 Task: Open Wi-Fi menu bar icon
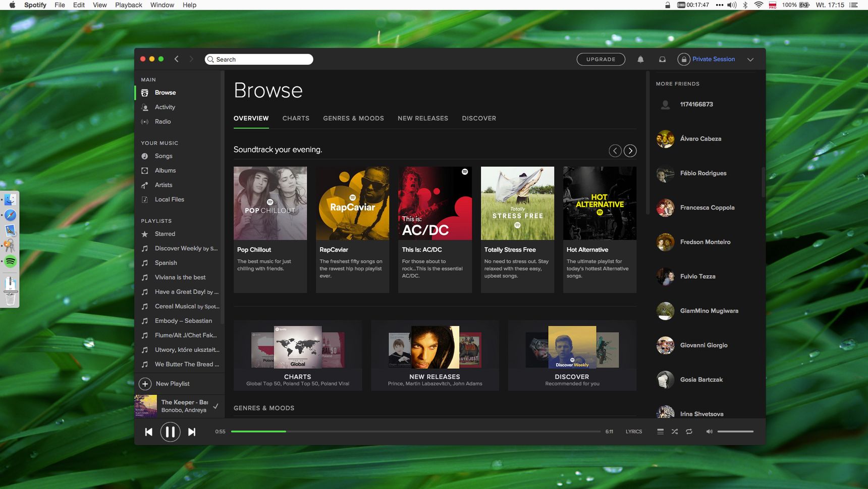tap(758, 5)
